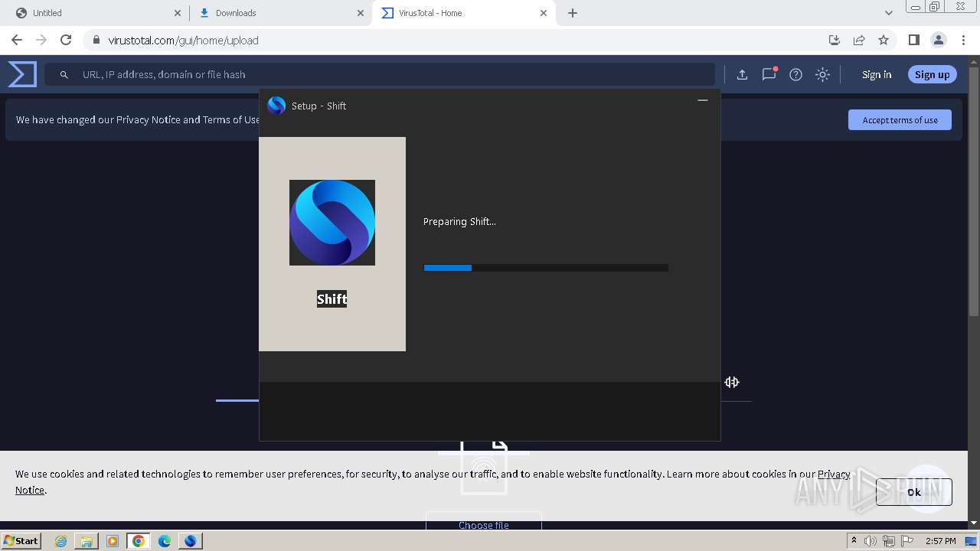Open Internet Explorer from taskbar
Image resolution: width=980 pixels, height=551 pixels.
(x=60, y=541)
